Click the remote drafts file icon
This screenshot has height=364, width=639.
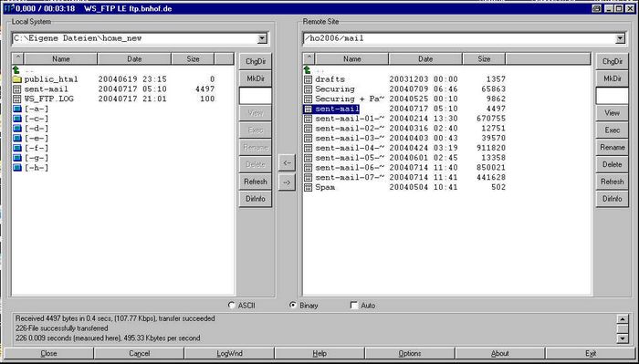(x=309, y=79)
